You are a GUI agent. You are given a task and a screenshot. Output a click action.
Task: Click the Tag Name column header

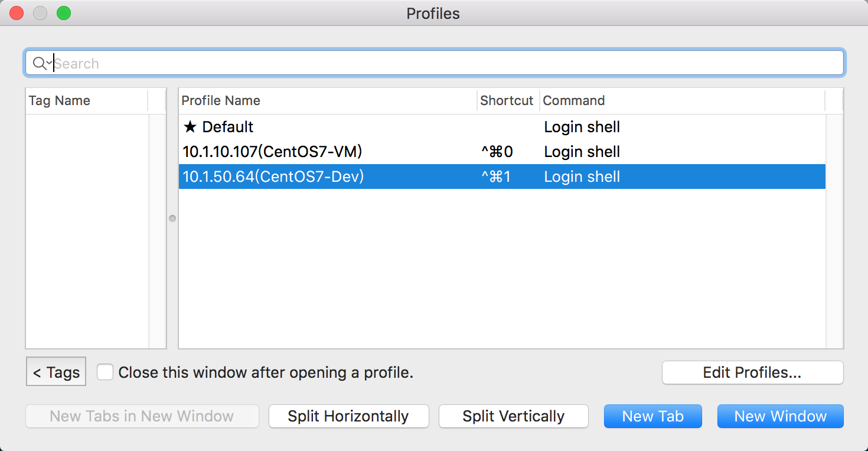click(87, 100)
